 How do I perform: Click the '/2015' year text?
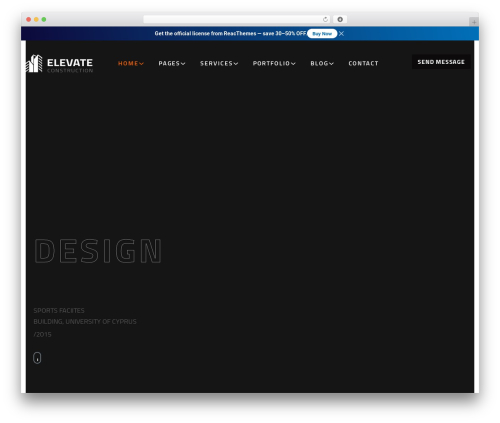click(x=42, y=334)
